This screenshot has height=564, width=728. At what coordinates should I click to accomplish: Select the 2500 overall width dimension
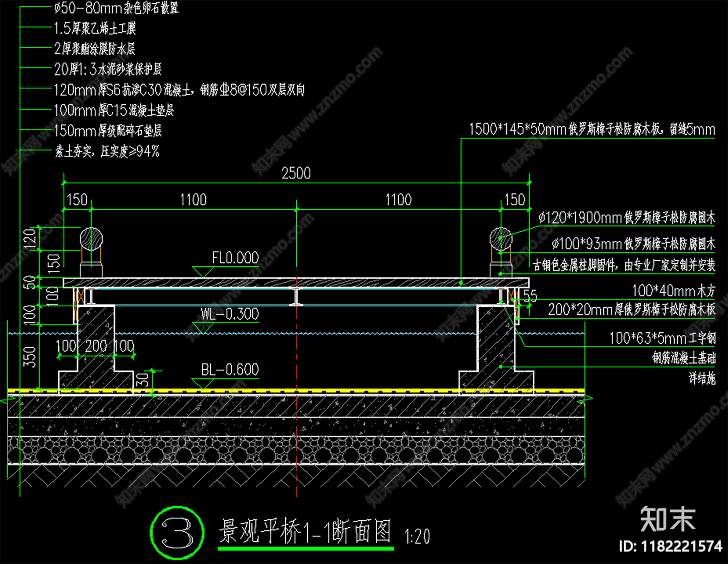coord(296,173)
